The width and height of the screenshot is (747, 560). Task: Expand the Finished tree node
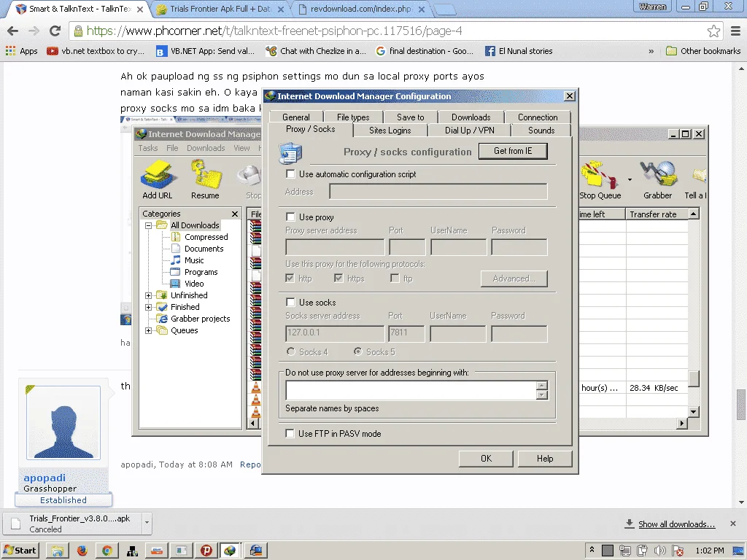coord(149,307)
